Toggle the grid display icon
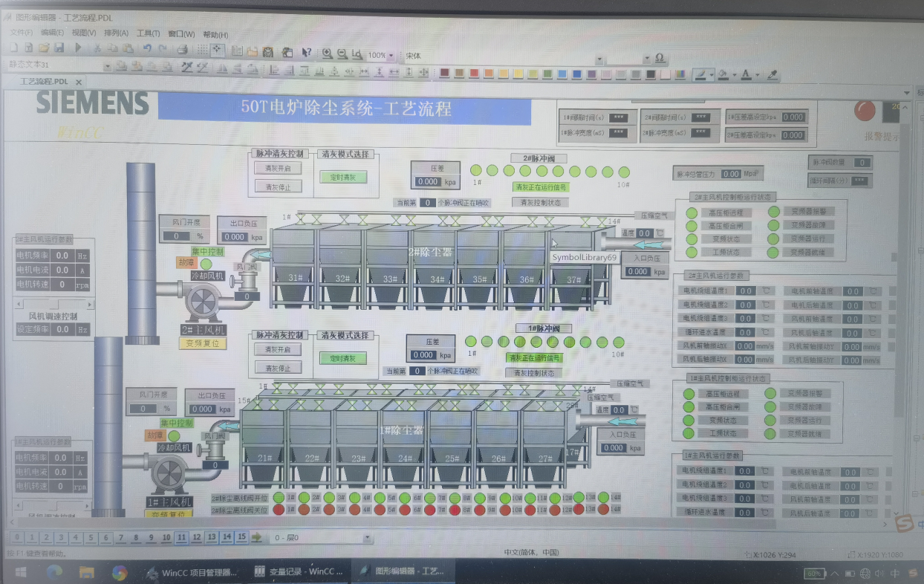 coord(201,51)
